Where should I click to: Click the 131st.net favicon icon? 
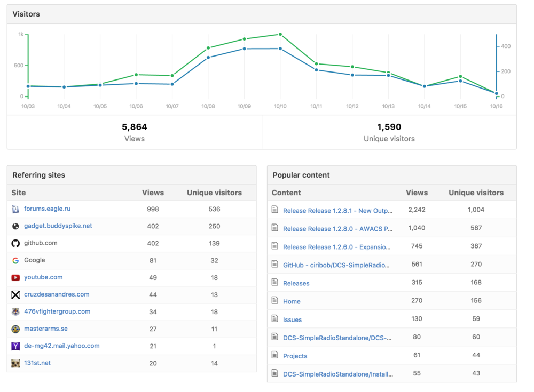tap(15, 363)
